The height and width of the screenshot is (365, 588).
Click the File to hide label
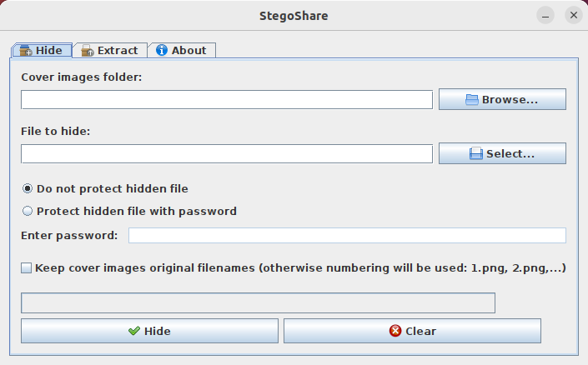coord(56,131)
